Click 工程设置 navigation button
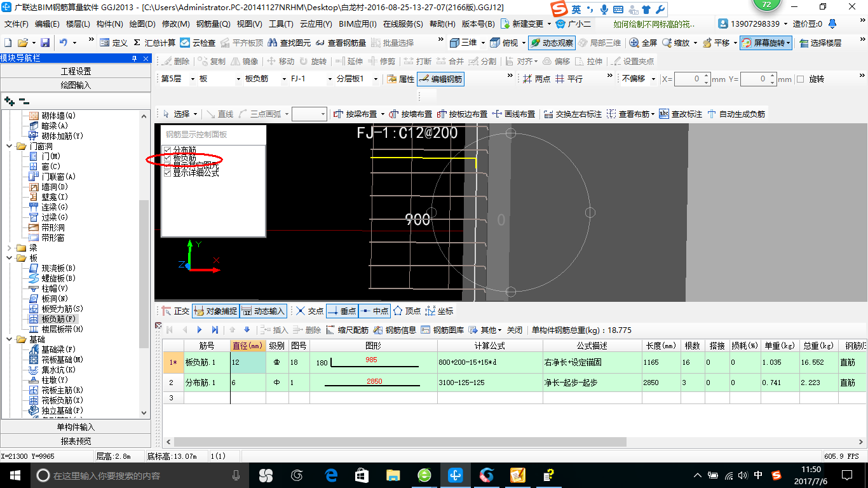The width and height of the screenshot is (868, 488). [76, 71]
